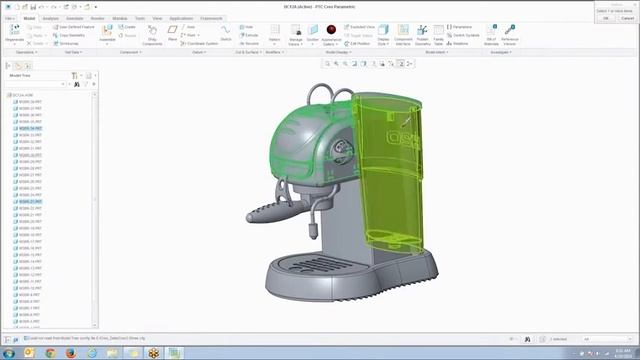640x360 pixels.
Task: Click the Assemble component icon
Action: click(x=107, y=31)
